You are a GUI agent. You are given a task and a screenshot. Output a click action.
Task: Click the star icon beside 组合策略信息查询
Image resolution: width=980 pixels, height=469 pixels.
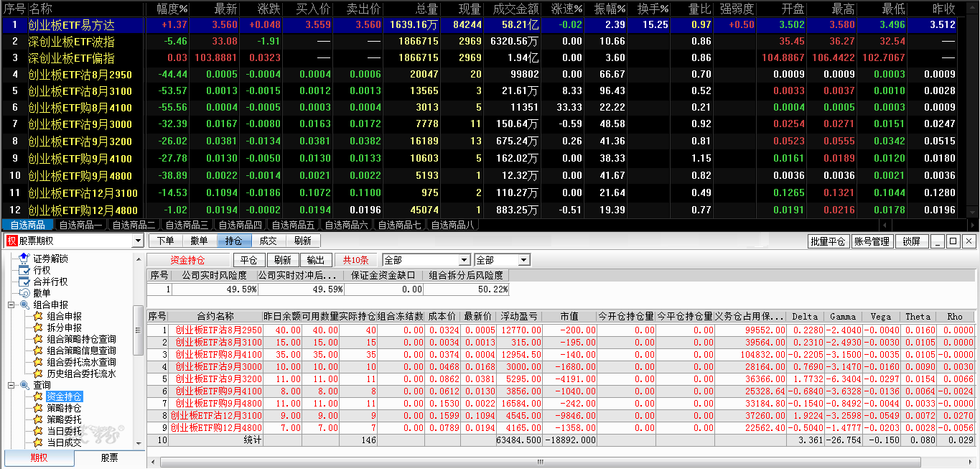(x=38, y=350)
